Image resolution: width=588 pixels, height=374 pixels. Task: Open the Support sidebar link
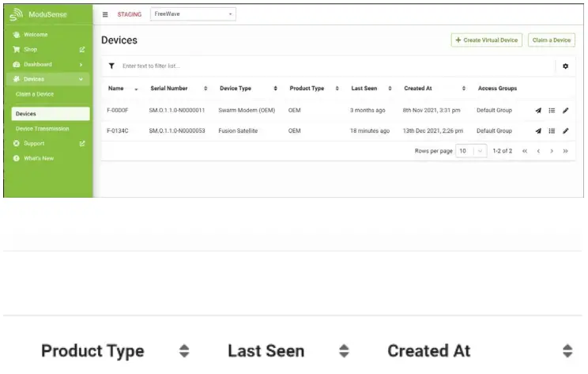pyautogui.click(x=34, y=143)
